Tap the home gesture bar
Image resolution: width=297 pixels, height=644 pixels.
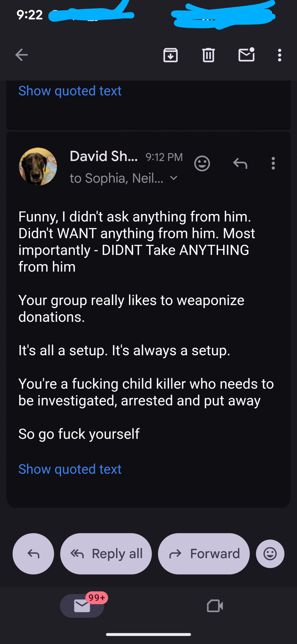[148, 634]
